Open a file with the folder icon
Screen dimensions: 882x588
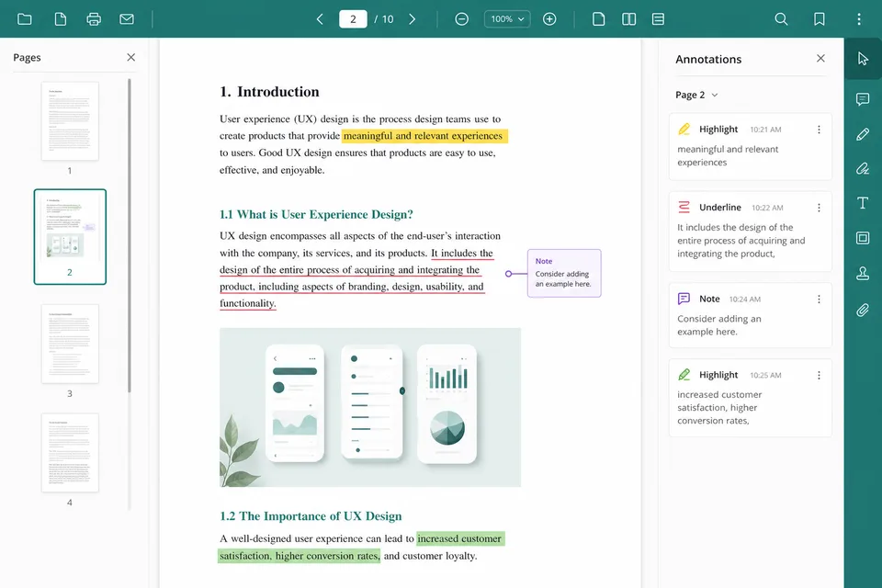click(24, 19)
